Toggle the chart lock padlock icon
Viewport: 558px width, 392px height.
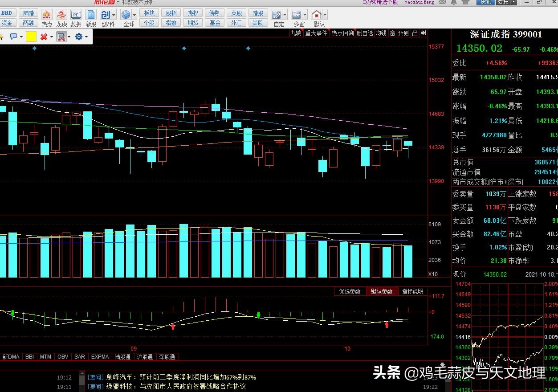415,33
